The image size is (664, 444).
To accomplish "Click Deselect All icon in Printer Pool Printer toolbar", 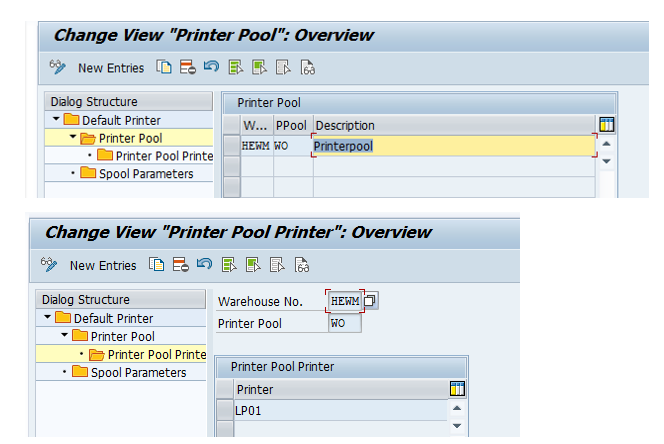I will pyautogui.click(x=277, y=265).
